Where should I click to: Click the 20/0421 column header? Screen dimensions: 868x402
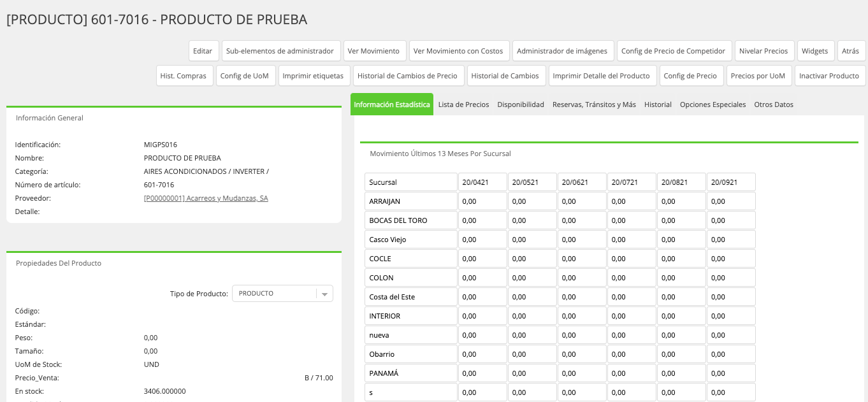pyautogui.click(x=482, y=182)
